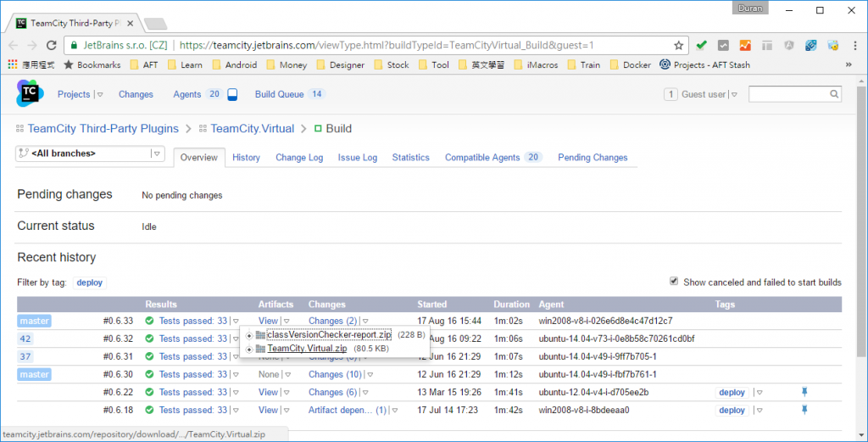
Task: Click the browser address bar URL
Action: tap(387, 46)
